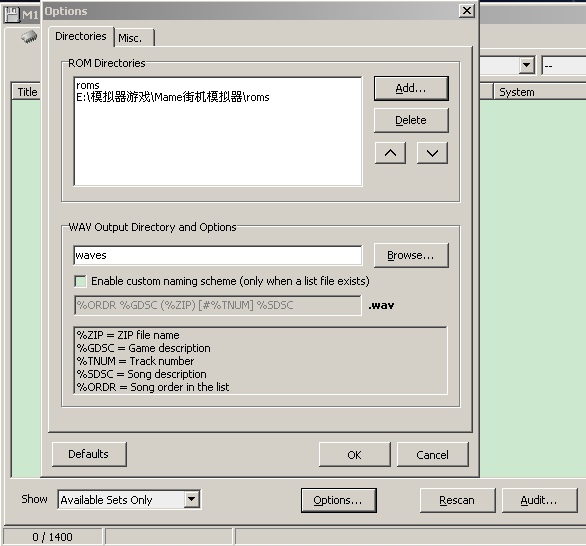Screen dimensions: 586x546
Task: Enable custom naming scheme checkbox
Action: [x=80, y=281]
